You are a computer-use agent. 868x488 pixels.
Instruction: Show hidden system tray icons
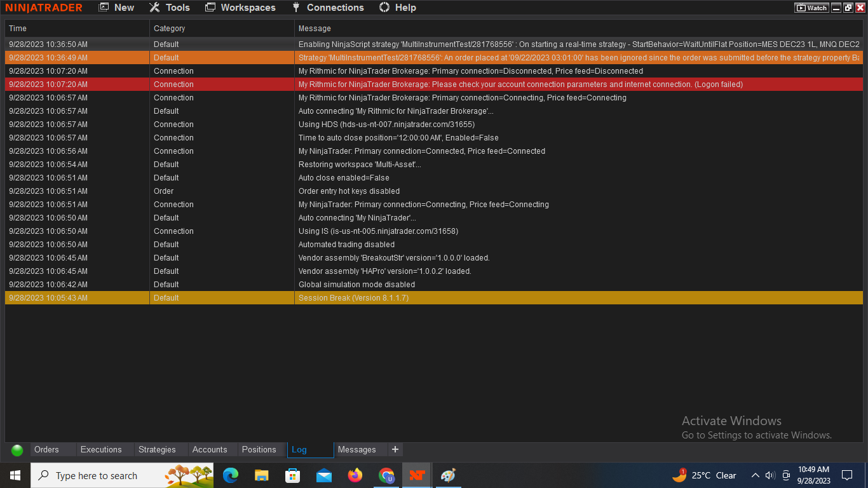(x=756, y=475)
